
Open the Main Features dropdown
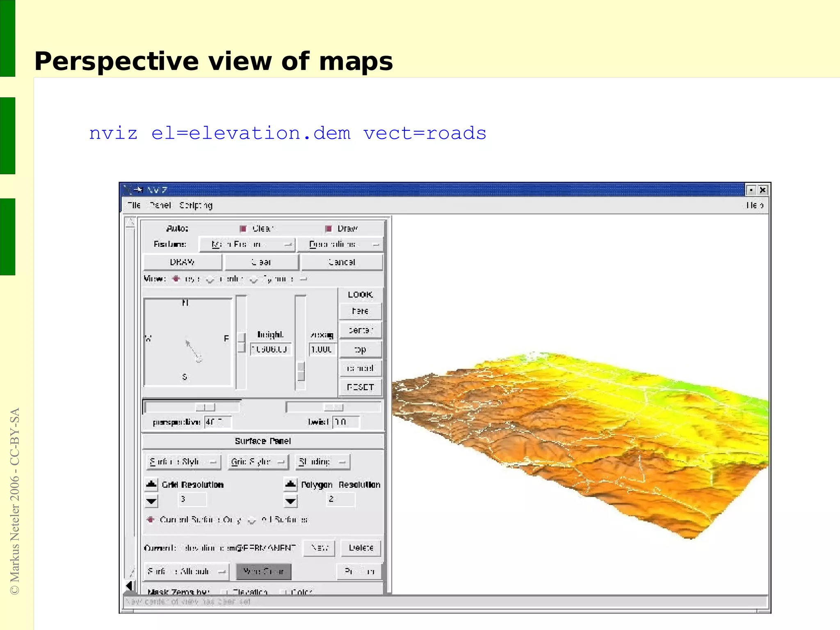tap(247, 244)
